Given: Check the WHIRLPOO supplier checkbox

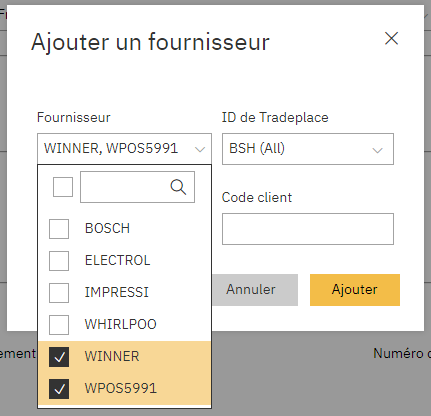Looking at the screenshot, I should pyautogui.click(x=59, y=325).
